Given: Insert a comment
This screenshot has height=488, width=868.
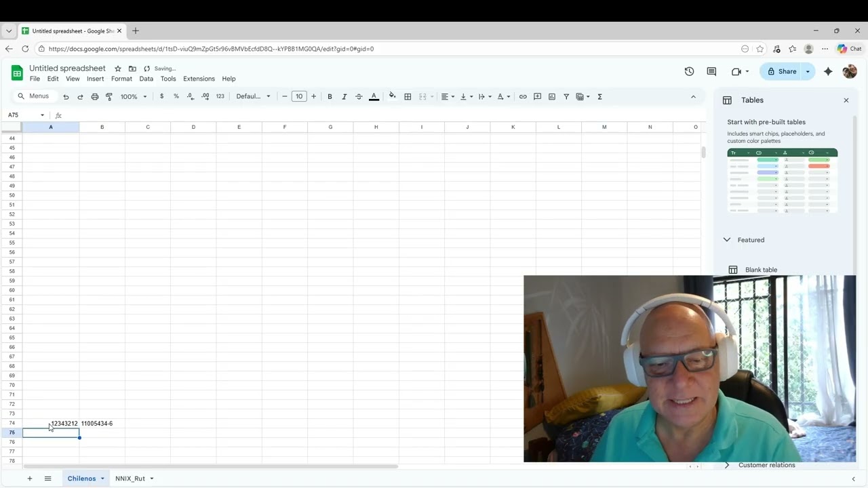Looking at the screenshot, I should [537, 97].
